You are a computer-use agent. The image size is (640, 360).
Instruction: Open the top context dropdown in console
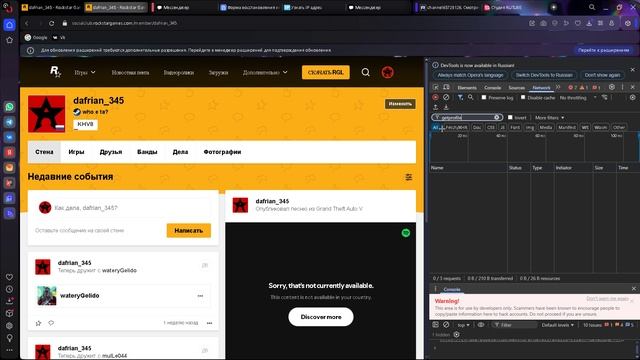[x=463, y=325]
